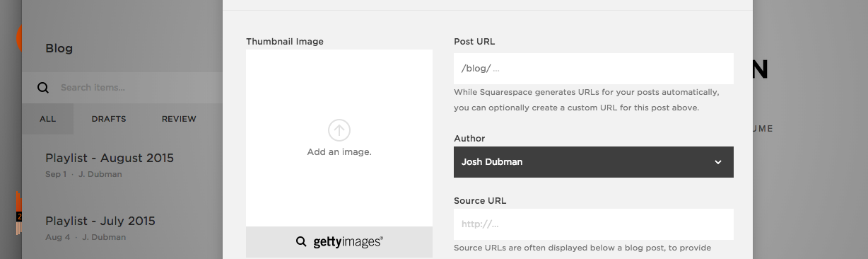Click the Source URL input field
This screenshot has width=868, height=259.
point(594,224)
